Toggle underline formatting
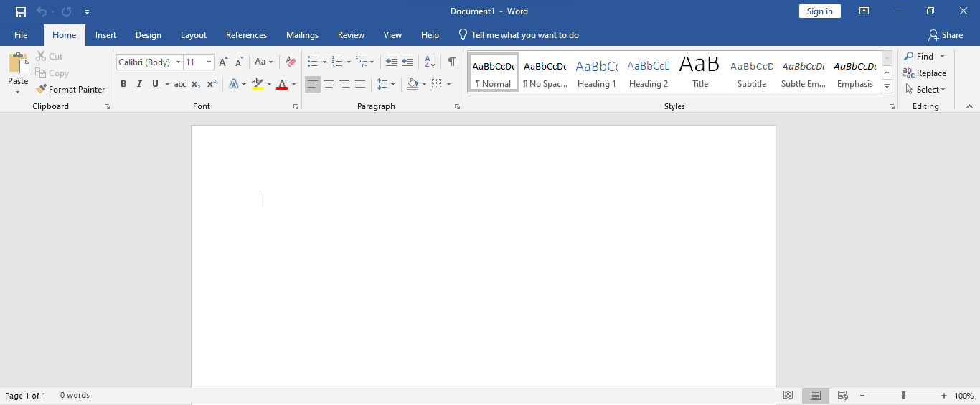Image resolution: width=980 pixels, height=405 pixels. (155, 84)
